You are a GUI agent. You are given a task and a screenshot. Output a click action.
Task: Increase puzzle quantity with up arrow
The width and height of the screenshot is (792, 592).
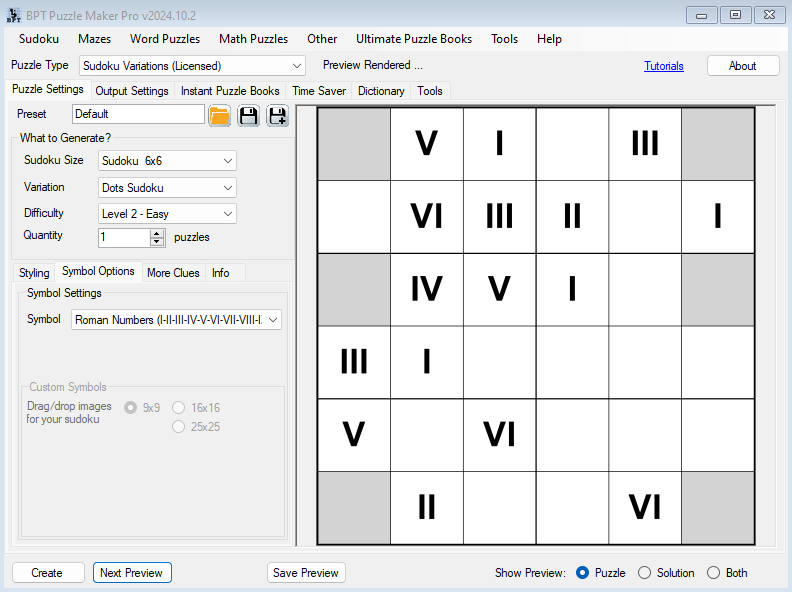157,233
